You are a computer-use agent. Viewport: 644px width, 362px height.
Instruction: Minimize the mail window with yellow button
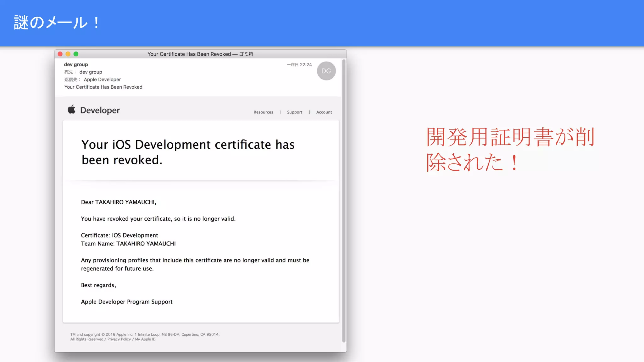point(68,54)
